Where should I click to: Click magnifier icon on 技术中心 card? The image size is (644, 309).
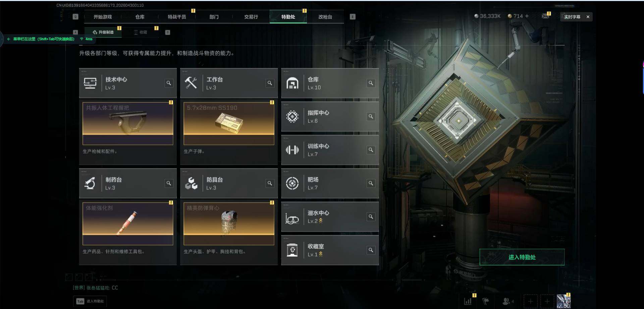[169, 83]
